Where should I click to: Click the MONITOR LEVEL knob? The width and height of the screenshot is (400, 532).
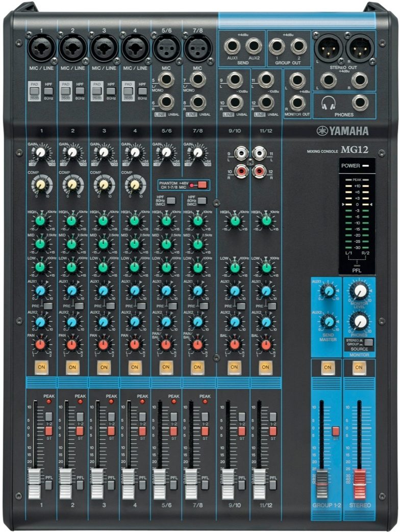360,291
